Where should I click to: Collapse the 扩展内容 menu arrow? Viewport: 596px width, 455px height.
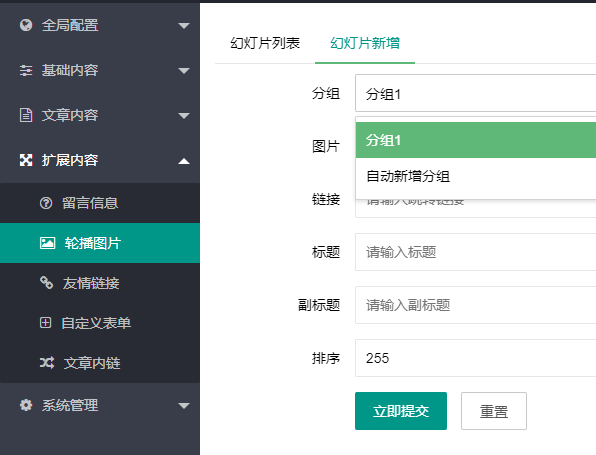(184, 161)
